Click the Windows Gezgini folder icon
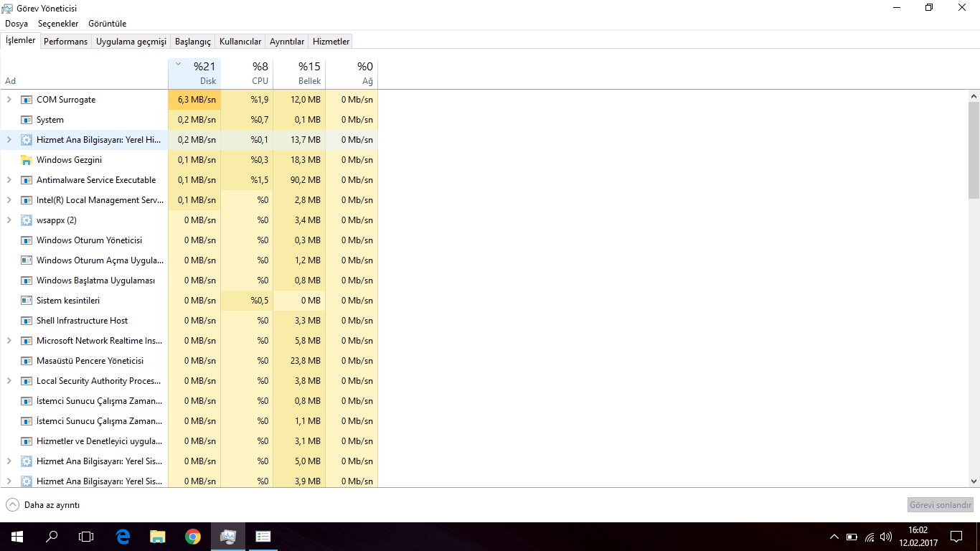980x551 pixels. tap(27, 160)
